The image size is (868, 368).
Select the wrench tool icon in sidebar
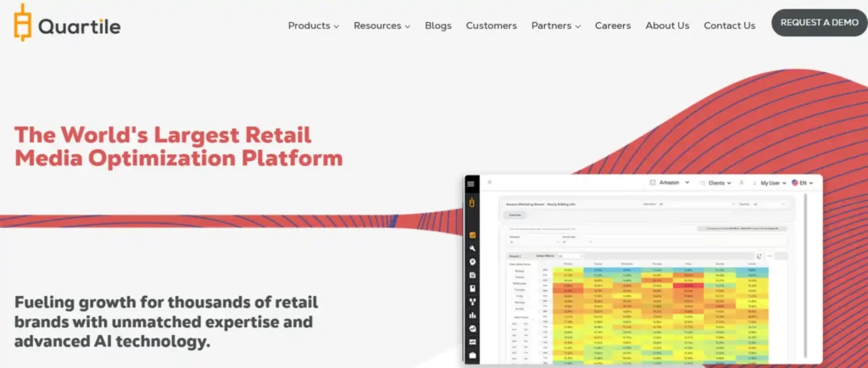coord(471,249)
